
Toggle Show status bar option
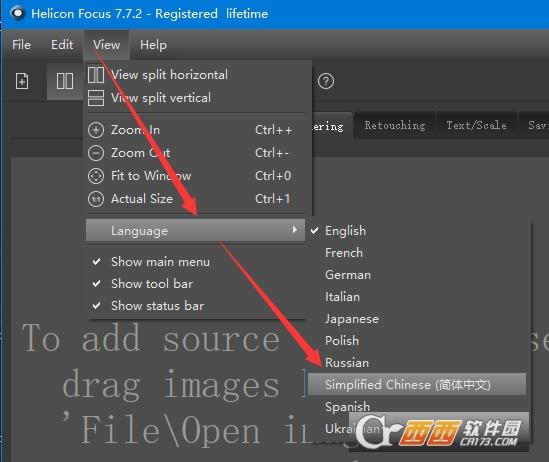point(196,306)
